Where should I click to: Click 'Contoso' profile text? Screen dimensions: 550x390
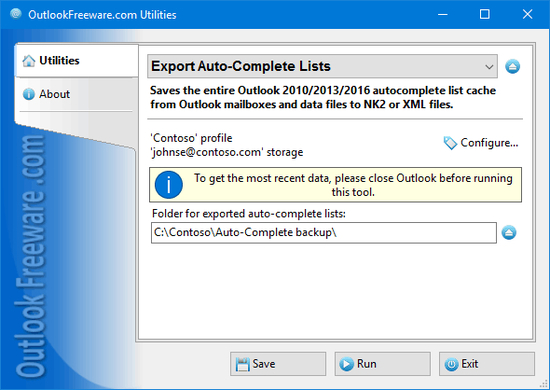click(x=191, y=138)
